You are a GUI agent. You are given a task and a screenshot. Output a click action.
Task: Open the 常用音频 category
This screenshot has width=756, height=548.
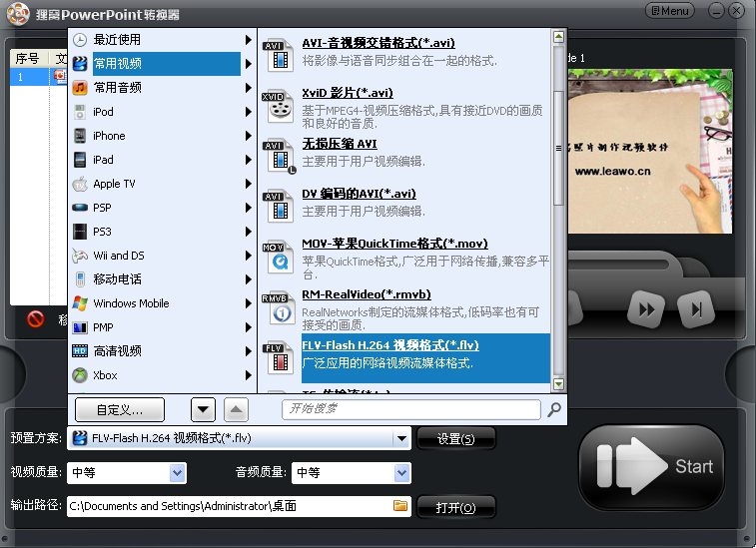pos(162,88)
